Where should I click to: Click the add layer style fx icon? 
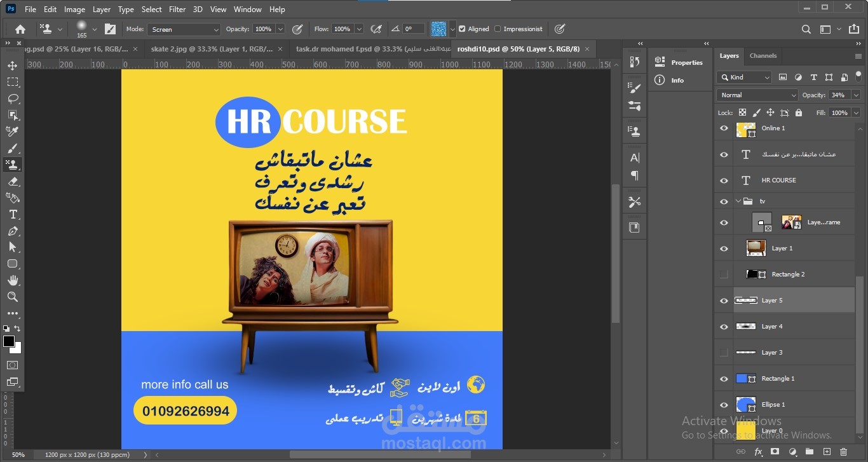[x=758, y=452]
